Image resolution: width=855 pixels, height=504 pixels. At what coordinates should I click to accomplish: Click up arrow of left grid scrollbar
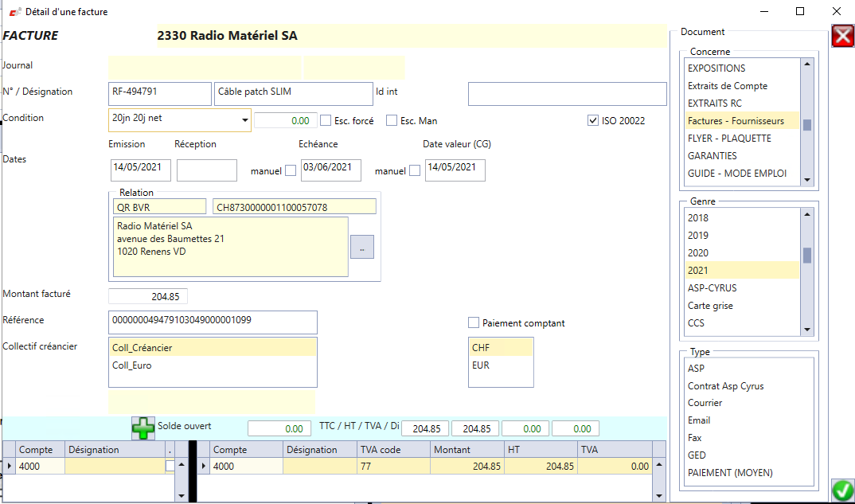(182, 465)
